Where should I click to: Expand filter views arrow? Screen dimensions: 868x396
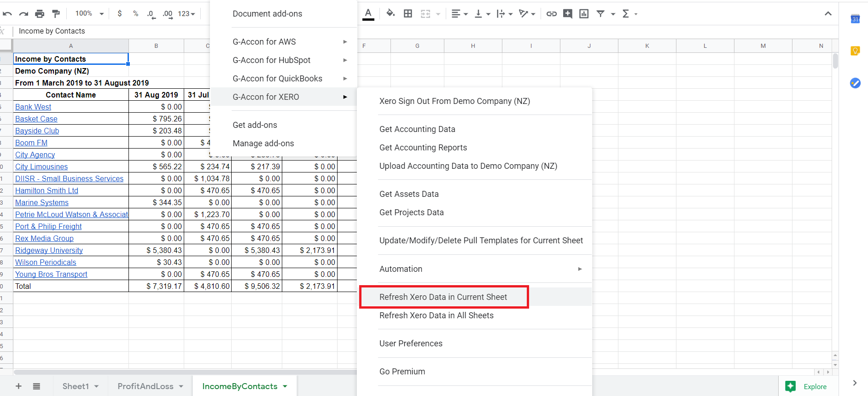(x=613, y=14)
